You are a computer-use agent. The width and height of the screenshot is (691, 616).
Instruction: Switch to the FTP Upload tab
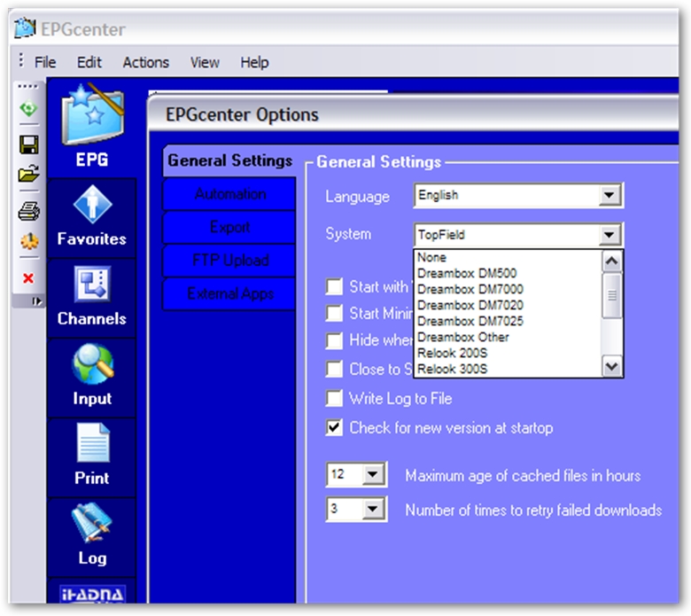pyautogui.click(x=229, y=261)
